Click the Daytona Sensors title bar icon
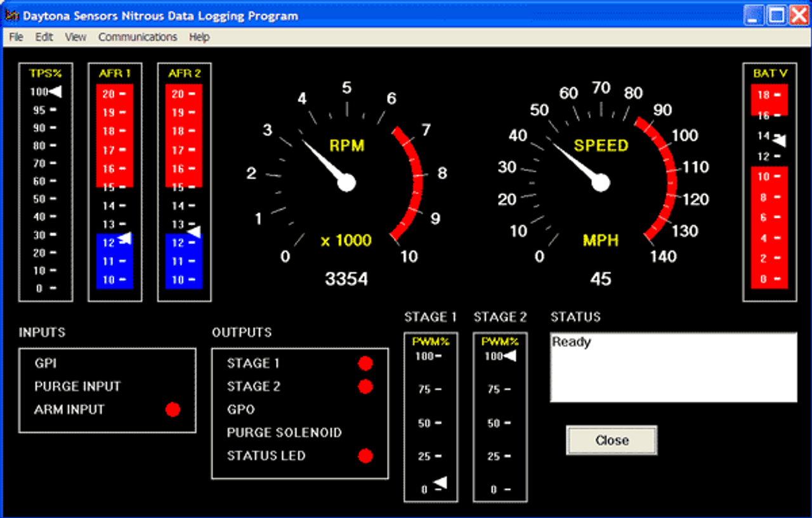Image resolution: width=812 pixels, height=518 pixels. coord(12,16)
